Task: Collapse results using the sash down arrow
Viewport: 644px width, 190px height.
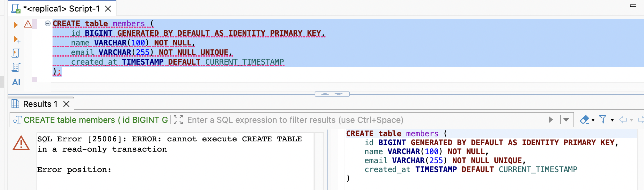Action: coord(339,94)
